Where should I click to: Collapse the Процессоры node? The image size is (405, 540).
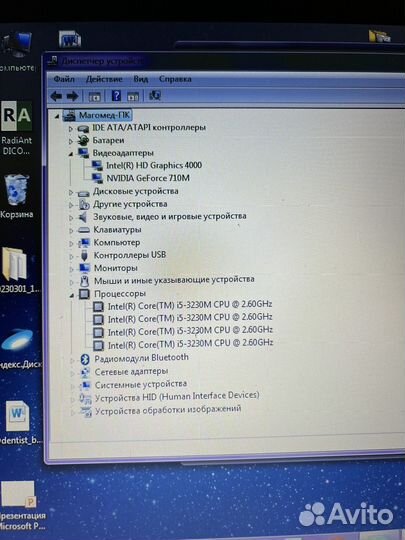[x=72, y=295]
